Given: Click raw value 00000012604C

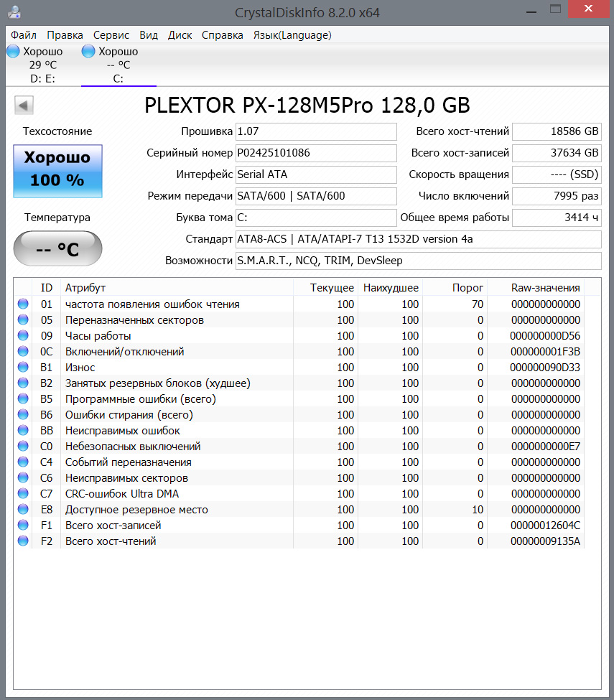Looking at the screenshot, I should pos(545,526).
